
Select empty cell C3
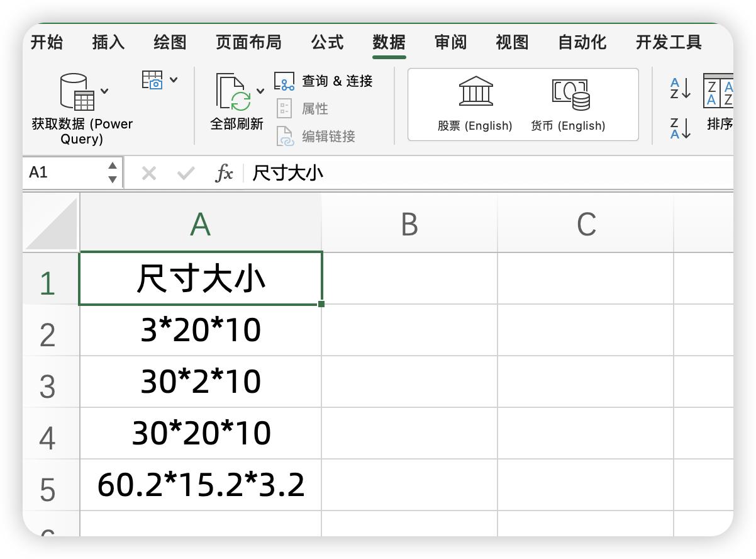pos(586,382)
